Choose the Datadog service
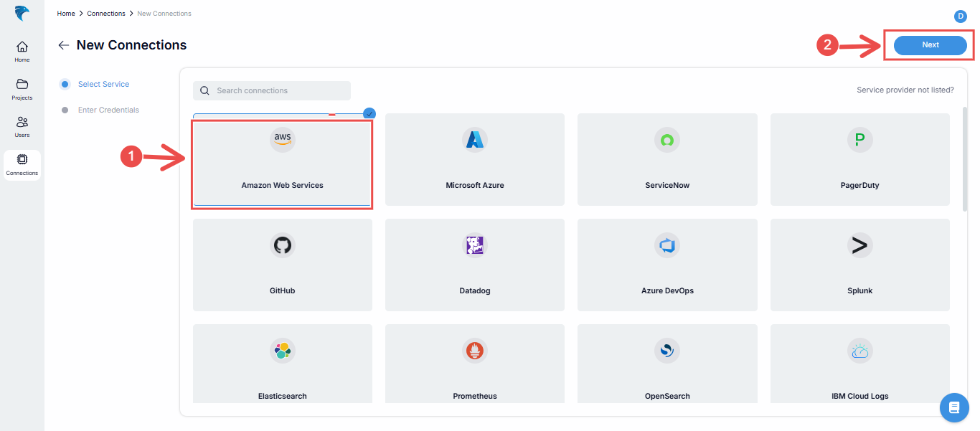The height and width of the screenshot is (431, 980). 474,265
